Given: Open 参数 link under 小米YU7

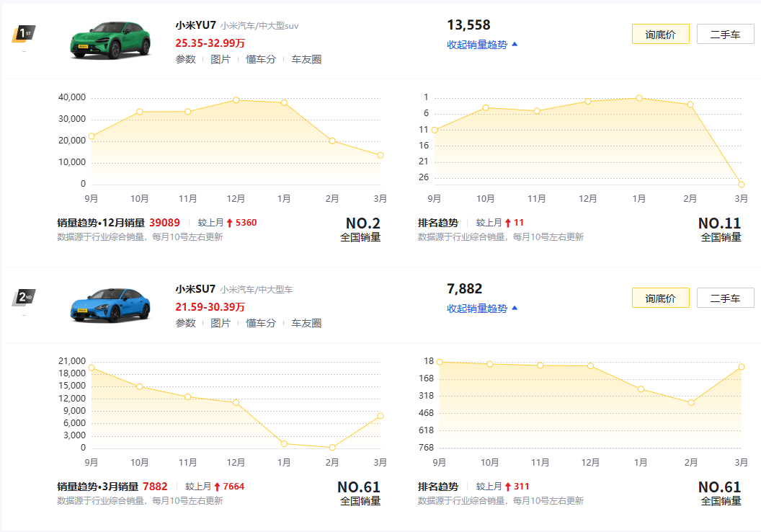Looking at the screenshot, I should click(185, 59).
